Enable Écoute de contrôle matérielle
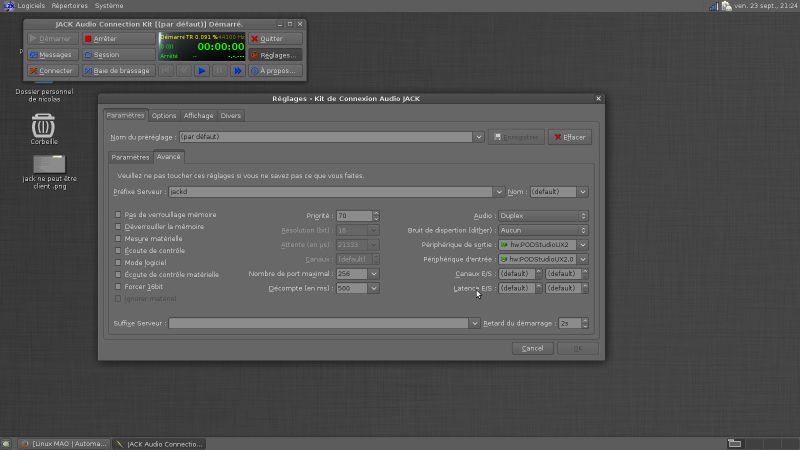The width and height of the screenshot is (800, 450). pos(118,274)
